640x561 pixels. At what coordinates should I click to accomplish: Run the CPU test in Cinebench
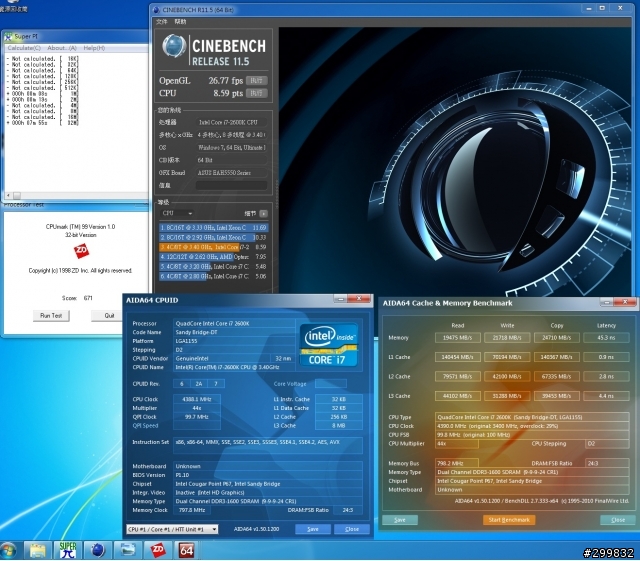tap(256, 93)
